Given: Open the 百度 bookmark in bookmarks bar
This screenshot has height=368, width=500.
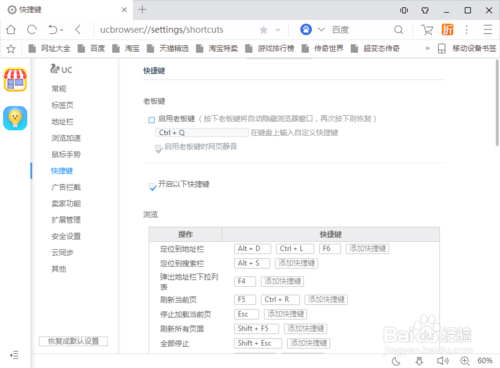Looking at the screenshot, I should [91, 49].
